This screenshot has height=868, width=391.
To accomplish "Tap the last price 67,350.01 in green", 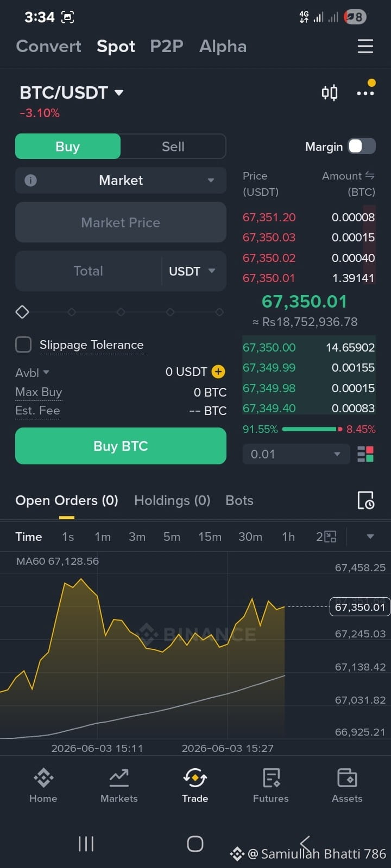I will pyautogui.click(x=304, y=301).
